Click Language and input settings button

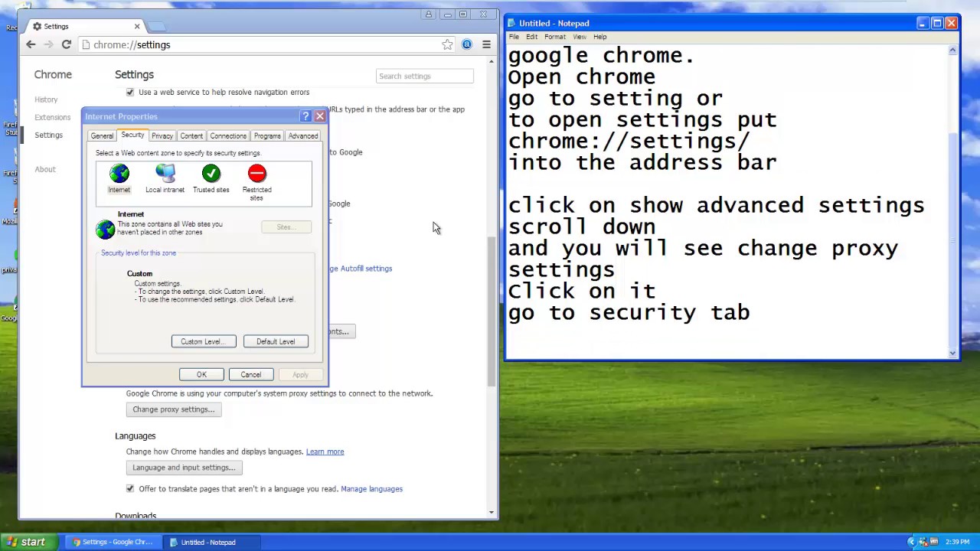(184, 468)
